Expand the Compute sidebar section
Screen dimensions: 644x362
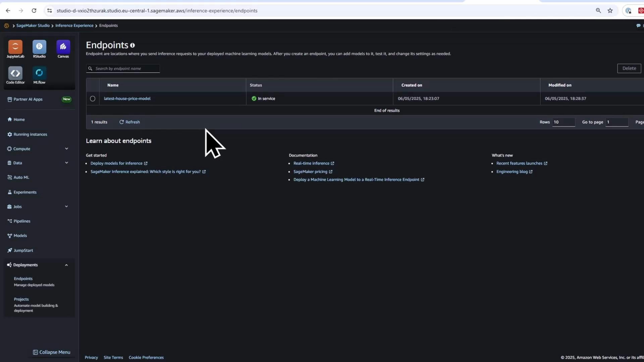[x=66, y=149]
